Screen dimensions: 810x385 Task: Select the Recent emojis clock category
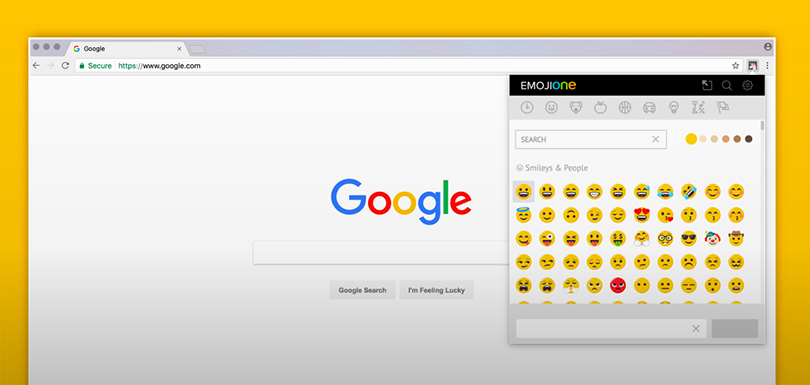tap(526, 107)
